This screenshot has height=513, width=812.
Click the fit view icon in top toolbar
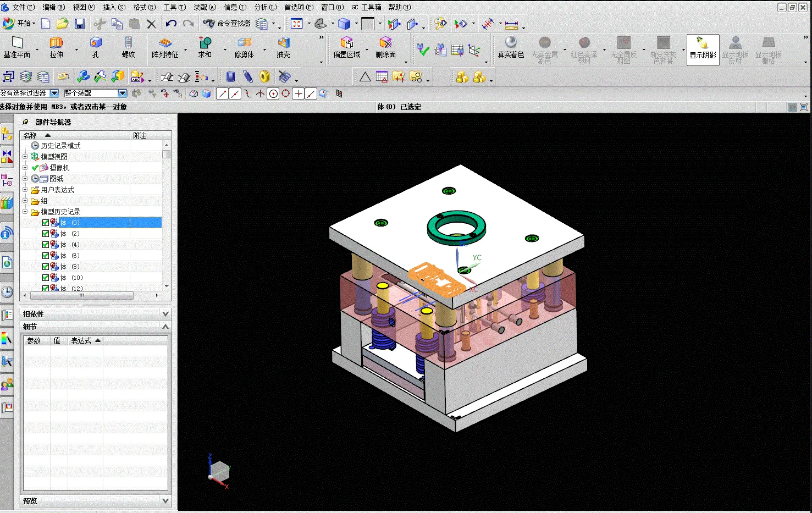point(297,24)
